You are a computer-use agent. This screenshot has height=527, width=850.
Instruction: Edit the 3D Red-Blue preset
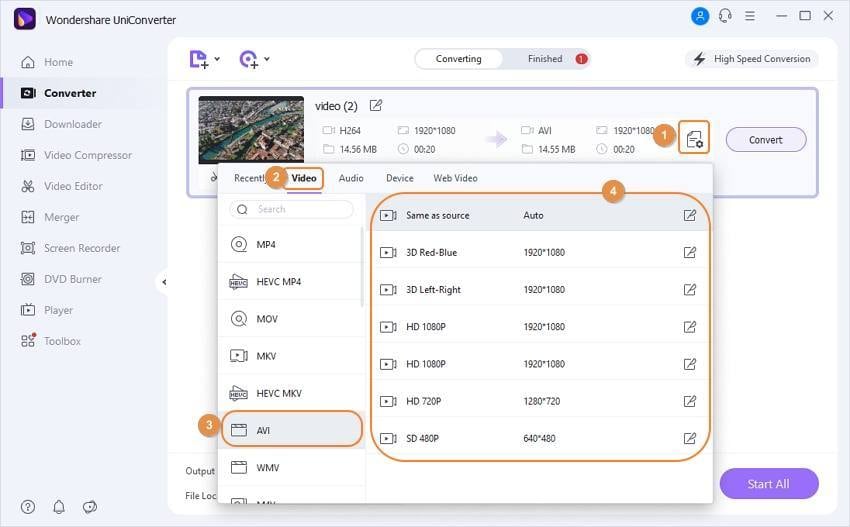(x=690, y=253)
